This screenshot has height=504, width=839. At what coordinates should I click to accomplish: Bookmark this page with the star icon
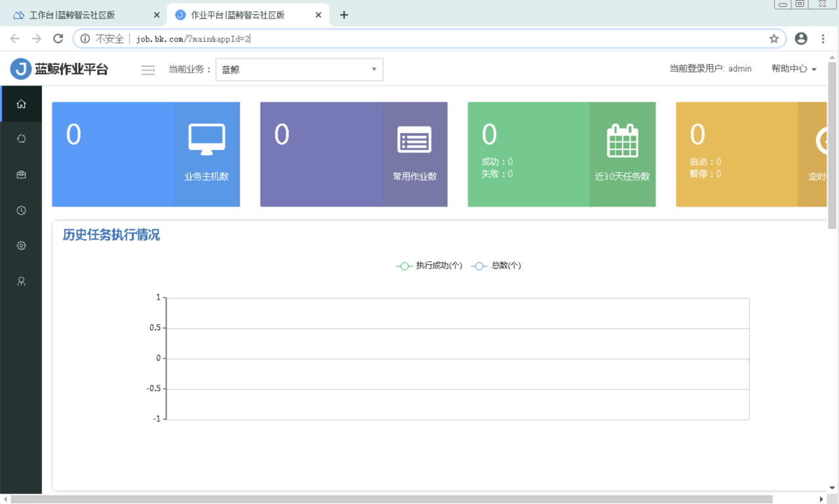click(774, 39)
